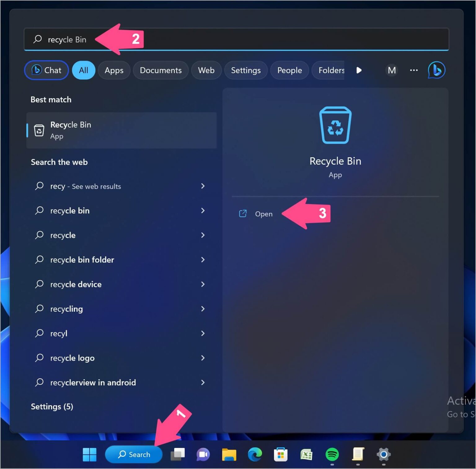Image resolution: width=476 pixels, height=469 pixels.
Task: Open the account avatar labeled M
Action: pyautogui.click(x=391, y=70)
